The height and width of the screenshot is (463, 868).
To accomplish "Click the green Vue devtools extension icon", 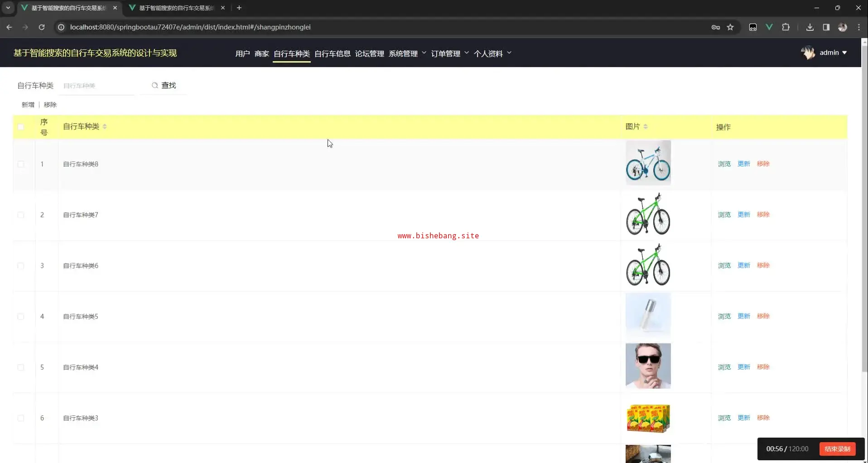I will coord(769,27).
